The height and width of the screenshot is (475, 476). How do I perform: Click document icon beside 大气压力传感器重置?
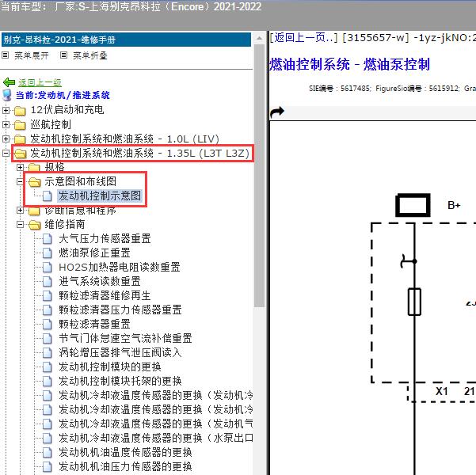pos(47,239)
